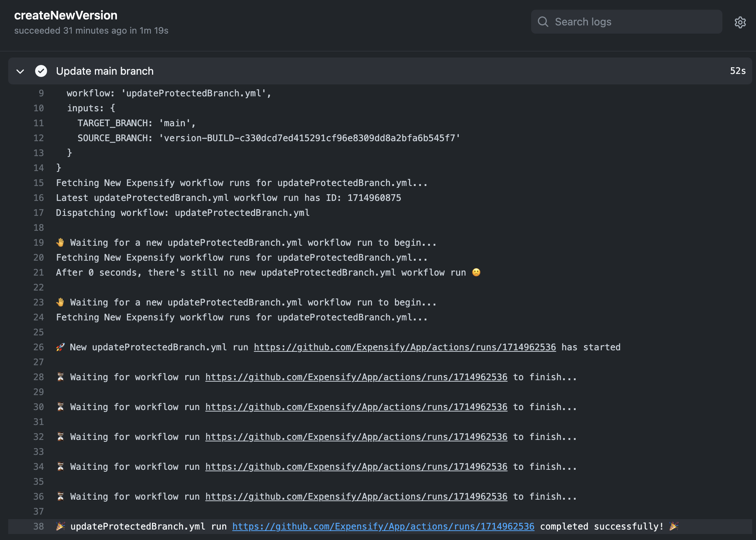Click the hourglass emoji on line 28
756x540 pixels.
(x=60, y=377)
